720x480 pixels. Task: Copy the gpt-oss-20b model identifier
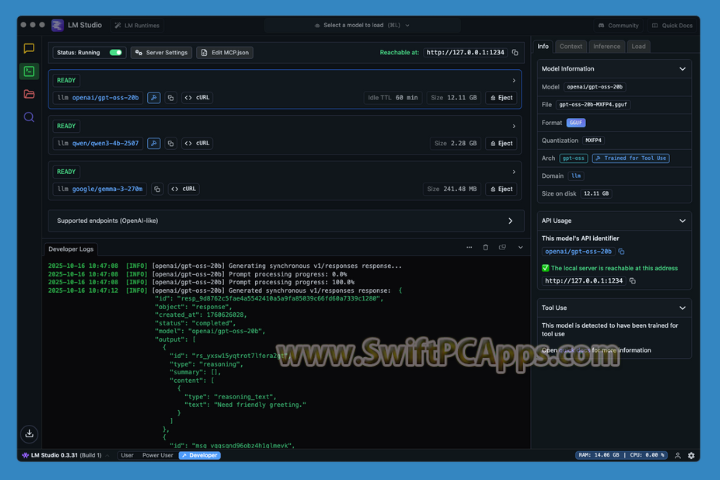click(171, 97)
